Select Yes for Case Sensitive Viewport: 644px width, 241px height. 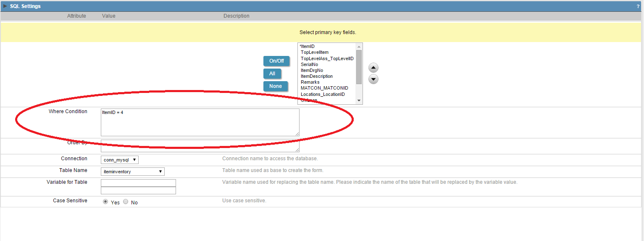pos(105,202)
